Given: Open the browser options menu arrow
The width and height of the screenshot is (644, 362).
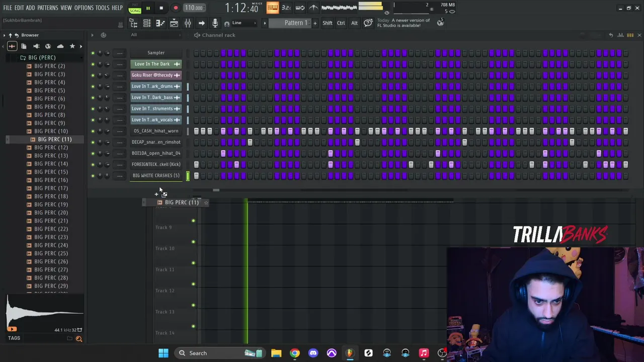Looking at the screenshot, I should 4,35.
